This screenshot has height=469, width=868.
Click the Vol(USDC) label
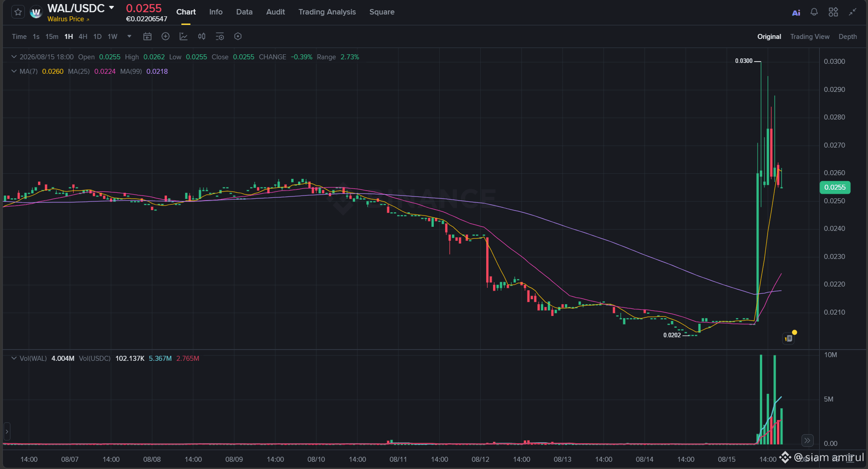click(x=95, y=359)
